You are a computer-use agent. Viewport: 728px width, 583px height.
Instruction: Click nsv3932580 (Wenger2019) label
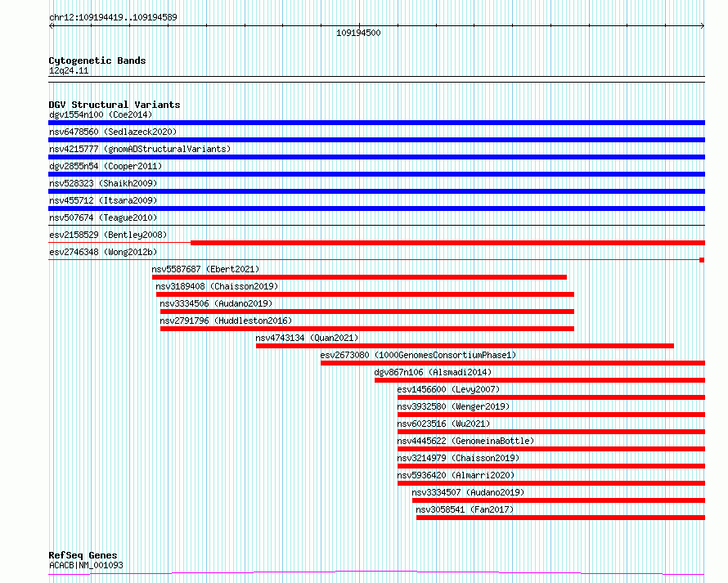coord(453,406)
